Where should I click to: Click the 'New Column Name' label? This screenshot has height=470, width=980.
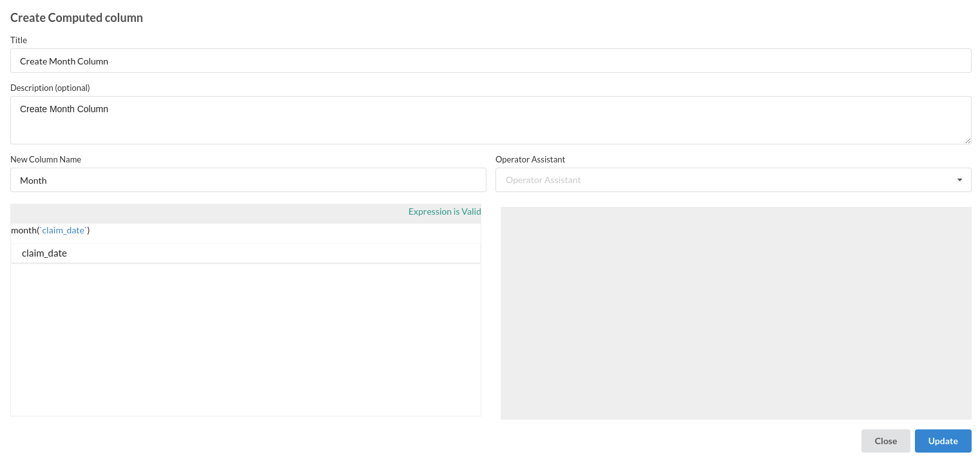tap(46, 159)
